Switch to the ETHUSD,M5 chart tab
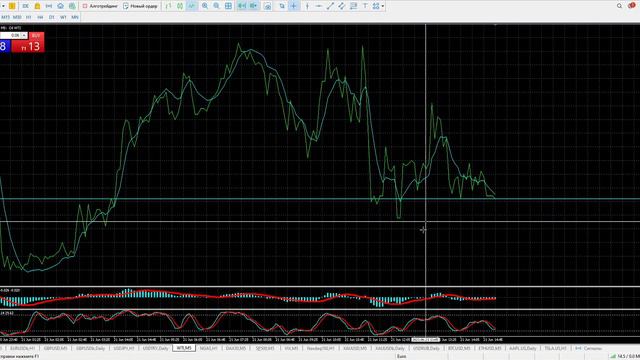Screen dimensions: 640x360 489,348
